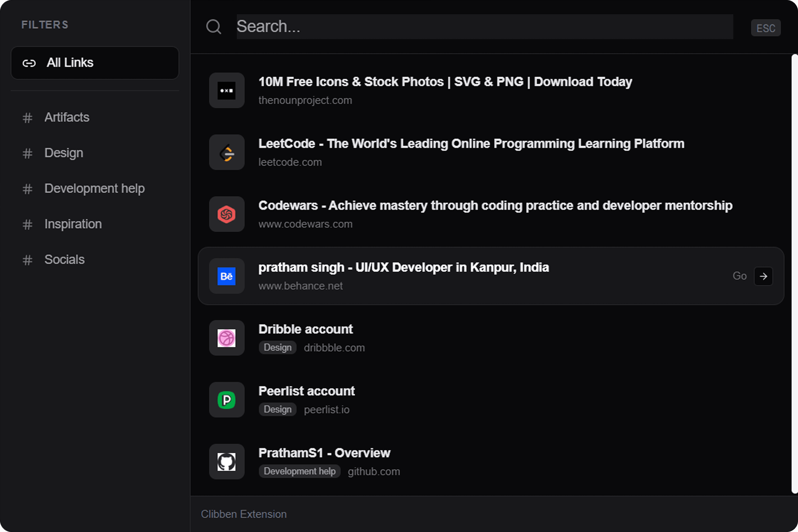Select the Inspiration filter
Screen dimensions: 798x532
click(x=73, y=224)
